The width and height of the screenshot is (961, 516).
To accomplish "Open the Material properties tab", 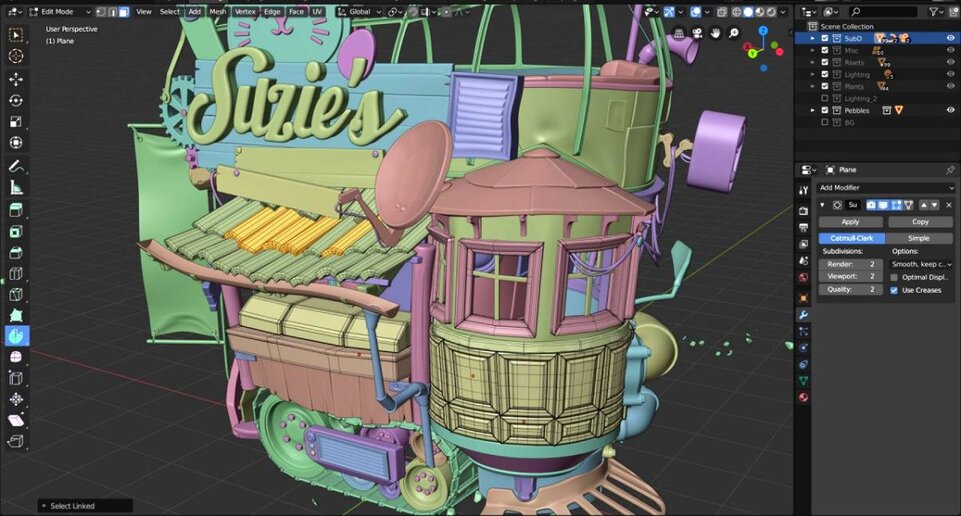I will coord(803,397).
